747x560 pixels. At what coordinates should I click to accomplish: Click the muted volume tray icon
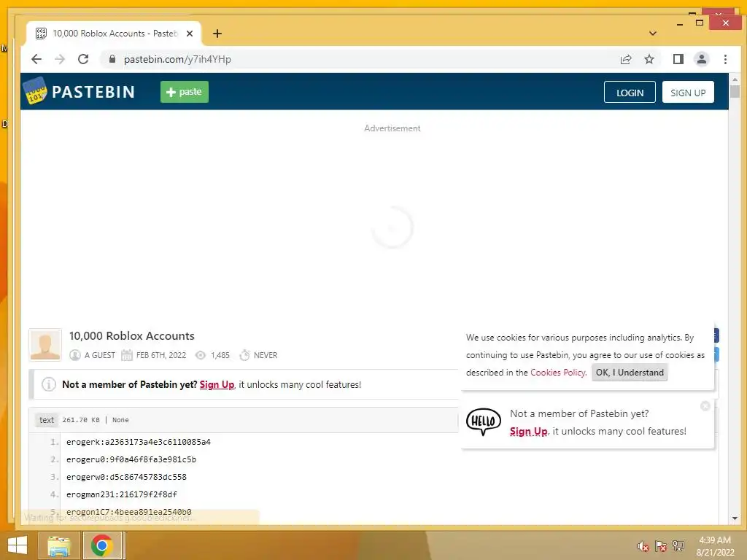coord(643,546)
